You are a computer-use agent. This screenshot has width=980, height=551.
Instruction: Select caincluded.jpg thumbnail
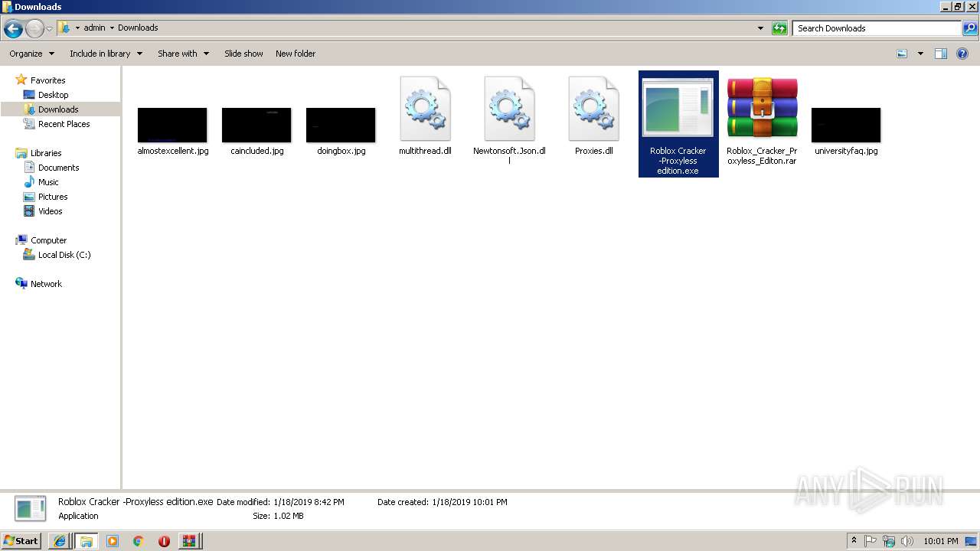[256, 125]
